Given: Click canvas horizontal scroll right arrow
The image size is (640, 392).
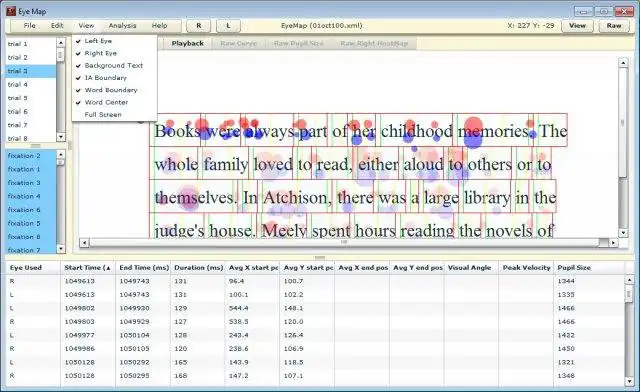Looking at the screenshot, I should tap(613, 243).
